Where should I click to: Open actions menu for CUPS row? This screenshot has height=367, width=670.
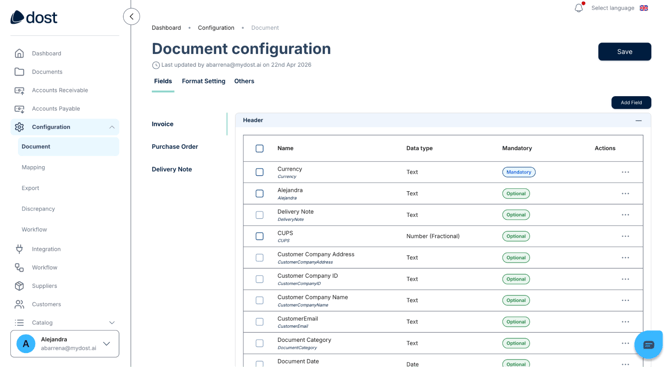[x=625, y=236]
